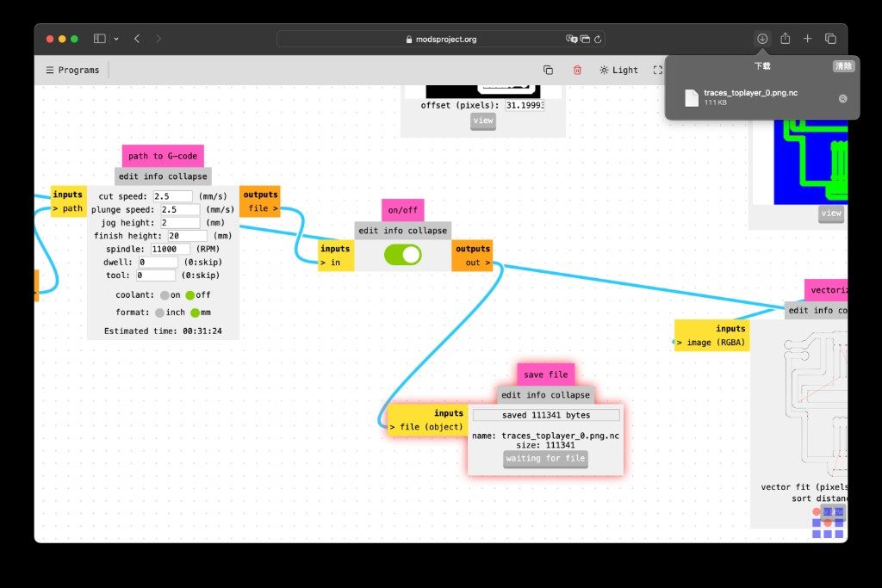Click the red trash delete icon
Image resolution: width=882 pixels, height=588 pixels.
pyautogui.click(x=577, y=71)
